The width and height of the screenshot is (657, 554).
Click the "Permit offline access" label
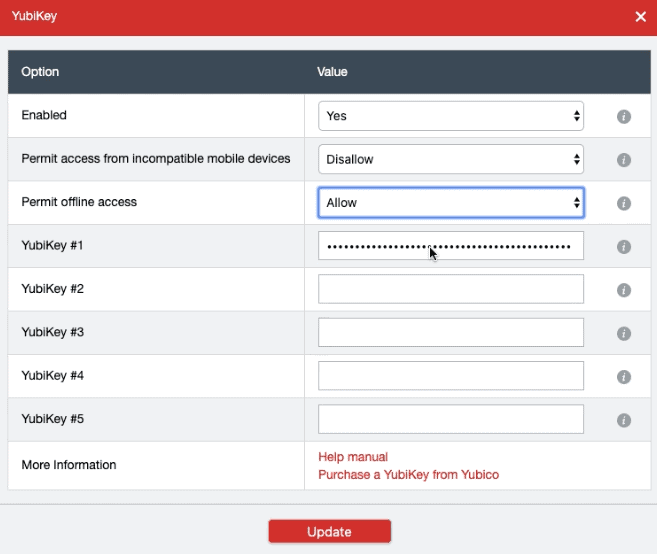point(79,202)
